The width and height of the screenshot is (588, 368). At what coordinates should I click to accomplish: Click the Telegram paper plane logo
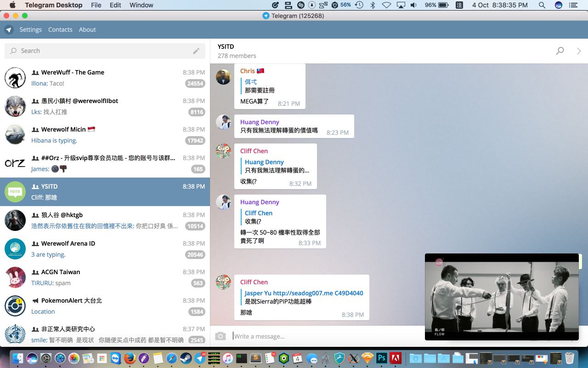click(x=9, y=29)
